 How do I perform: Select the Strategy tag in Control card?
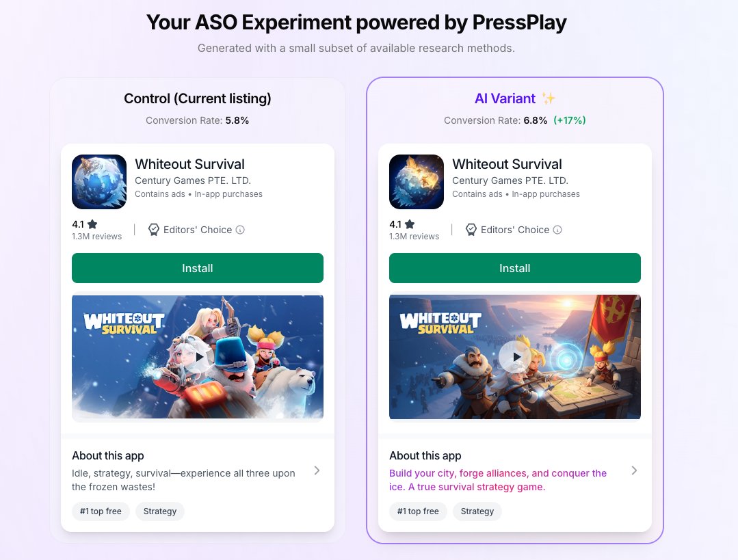pos(160,511)
